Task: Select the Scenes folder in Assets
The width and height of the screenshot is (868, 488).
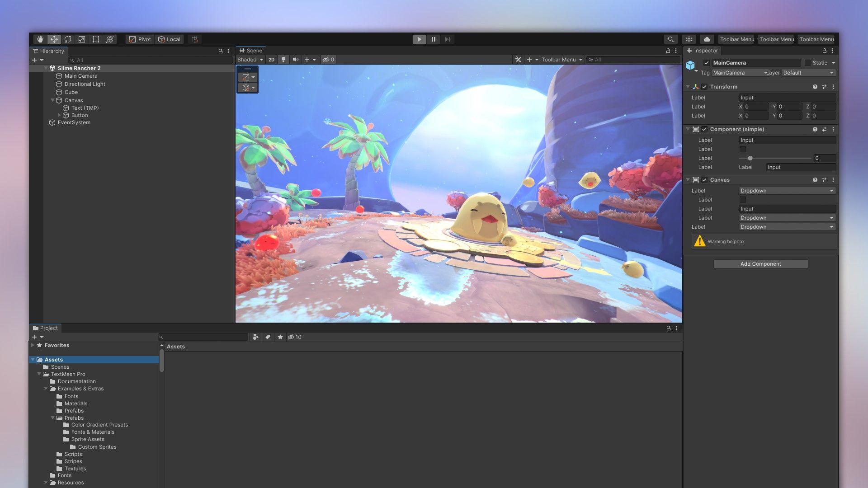Action: click(60, 366)
